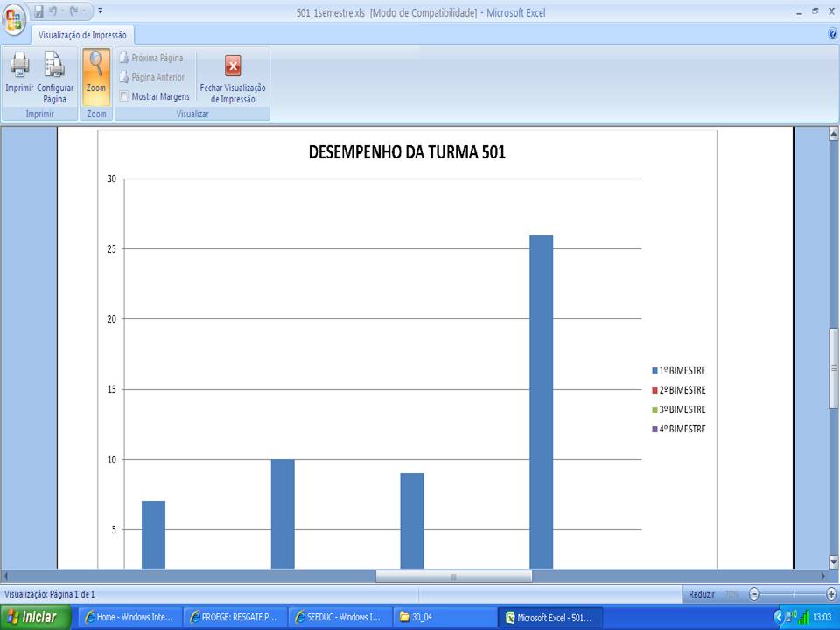Click the 1º BIMESTRE blue legend swatch
840x630 pixels.
(654, 371)
